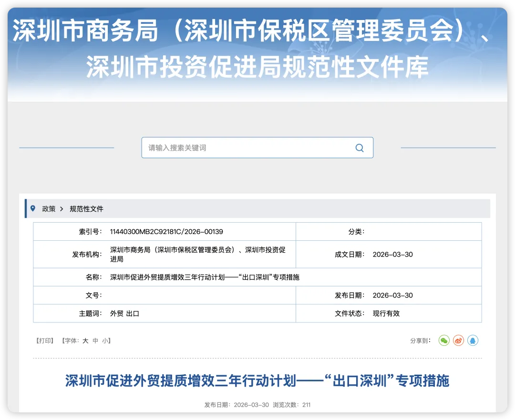Select index number 11440300MB2C92181C/2026-00139

coord(166,232)
